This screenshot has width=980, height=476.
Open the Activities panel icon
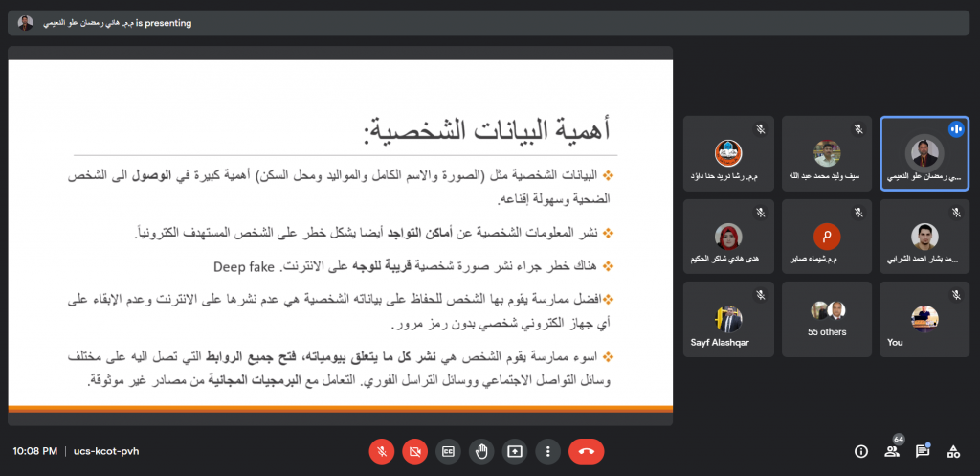[952, 451]
